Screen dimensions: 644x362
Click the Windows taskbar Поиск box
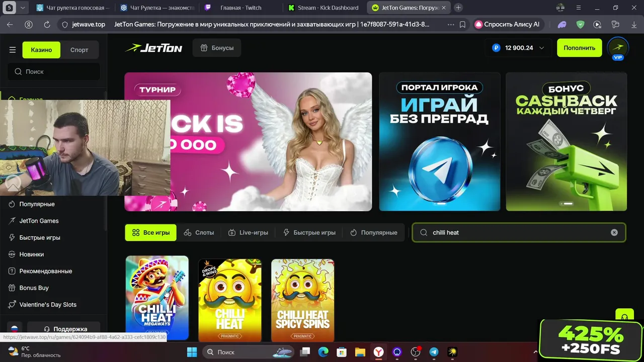tap(249, 352)
